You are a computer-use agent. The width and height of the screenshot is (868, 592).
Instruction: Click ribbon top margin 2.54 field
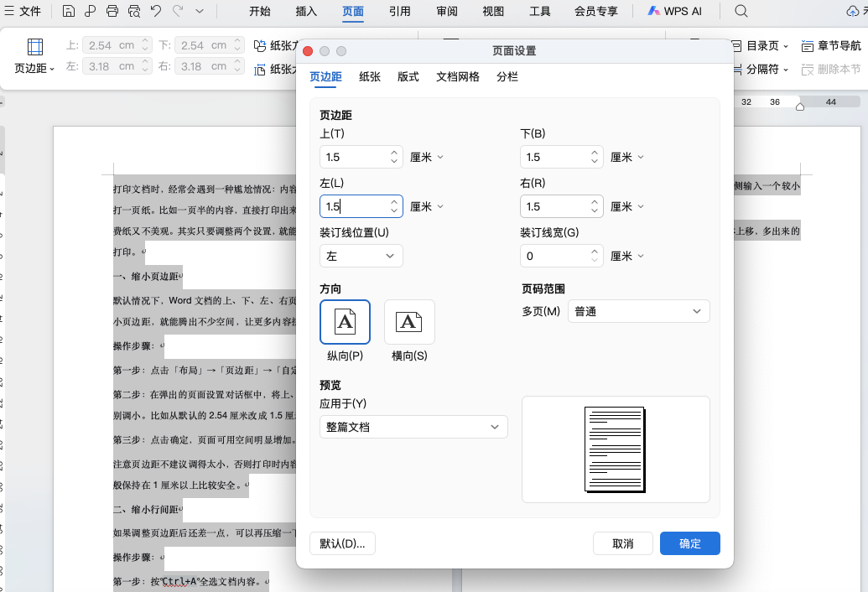click(x=117, y=45)
